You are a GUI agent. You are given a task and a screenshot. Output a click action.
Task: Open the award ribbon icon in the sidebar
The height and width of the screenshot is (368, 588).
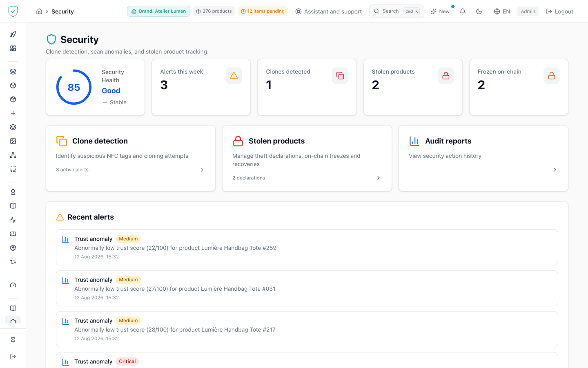[x=13, y=192]
